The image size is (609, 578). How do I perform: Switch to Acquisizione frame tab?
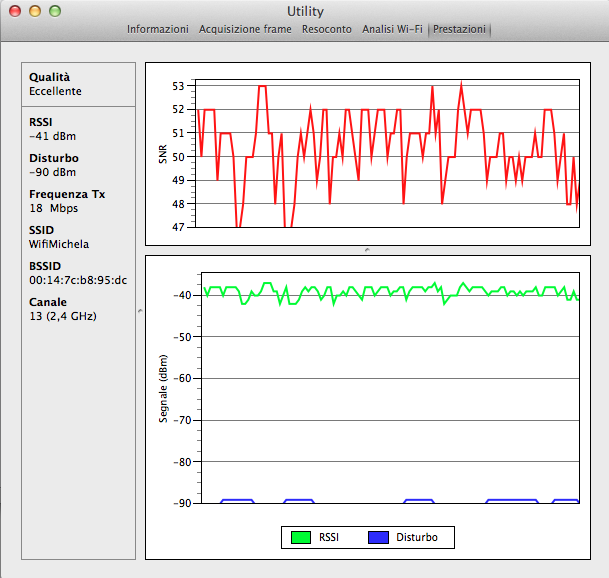(245, 29)
